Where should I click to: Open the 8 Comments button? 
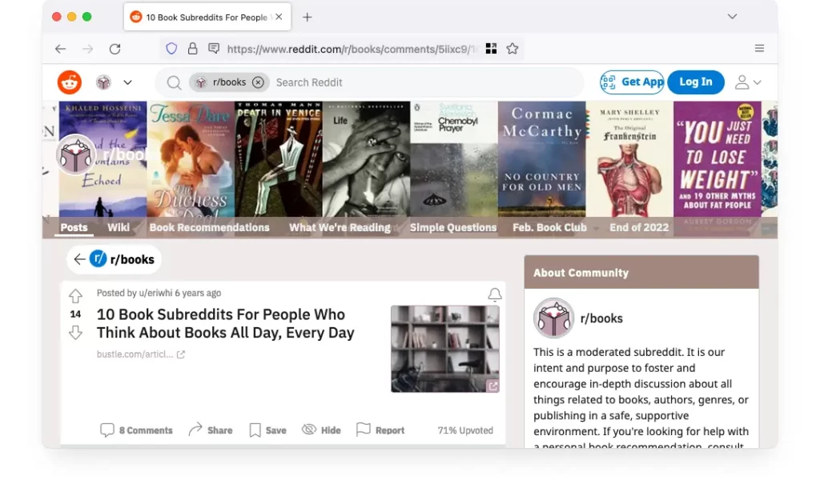(x=136, y=430)
